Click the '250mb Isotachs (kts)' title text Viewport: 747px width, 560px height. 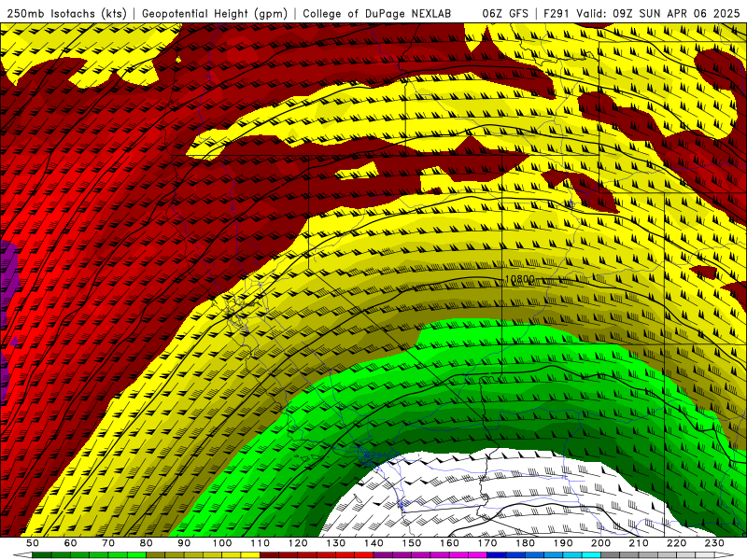tap(67, 13)
